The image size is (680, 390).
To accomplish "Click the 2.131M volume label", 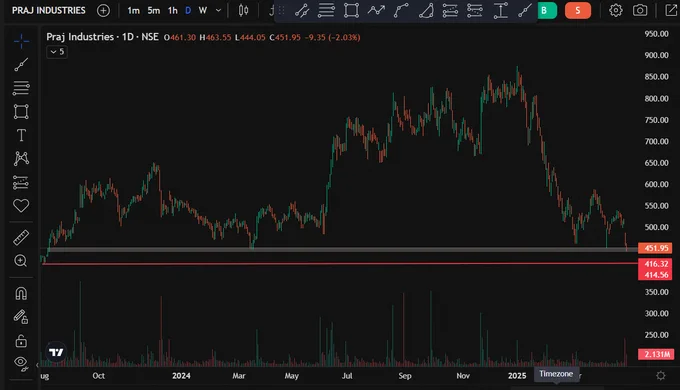I will tap(655, 354).
